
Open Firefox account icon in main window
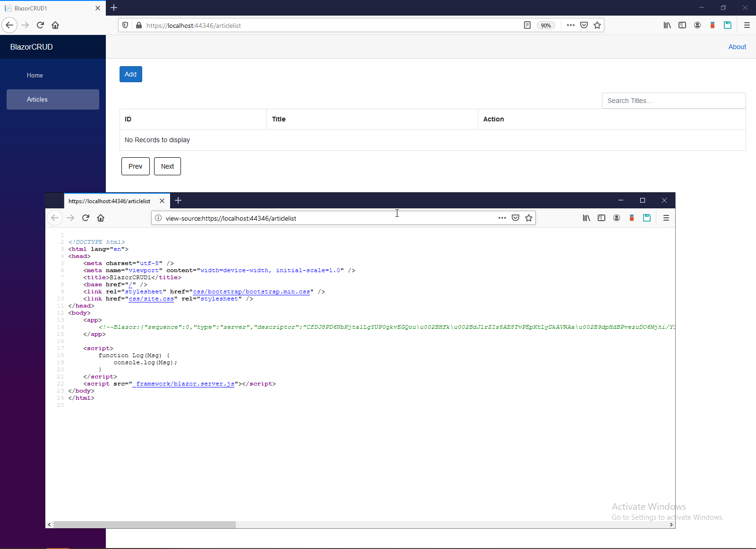click(x=697, y=25)
